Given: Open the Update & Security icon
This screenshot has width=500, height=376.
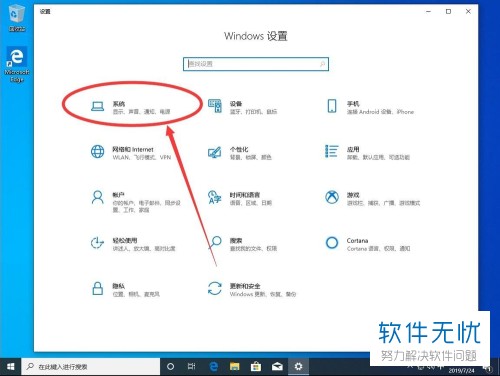Looking at the screenshot, I should click(215, 288).
